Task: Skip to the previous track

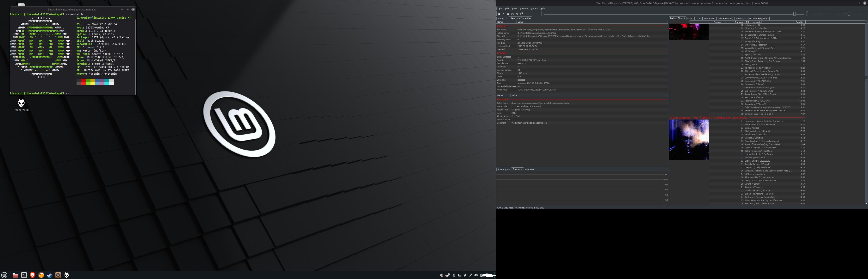Action: tap(512, 14)
